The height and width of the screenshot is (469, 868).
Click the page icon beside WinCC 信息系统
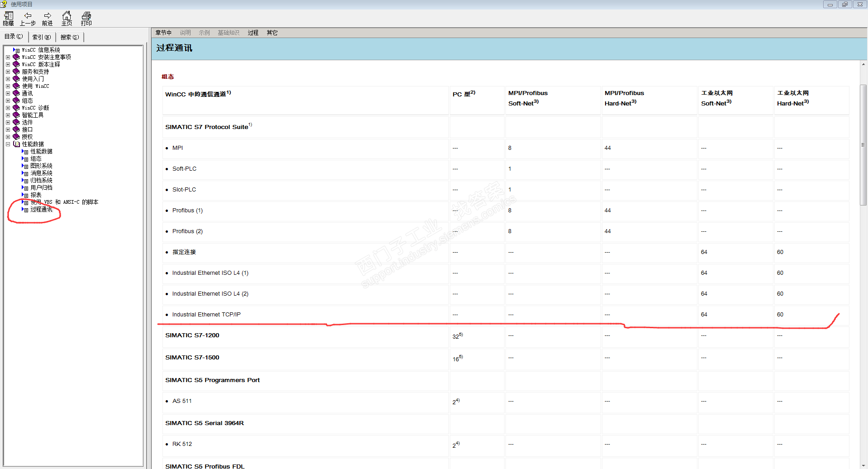[17, 50]
